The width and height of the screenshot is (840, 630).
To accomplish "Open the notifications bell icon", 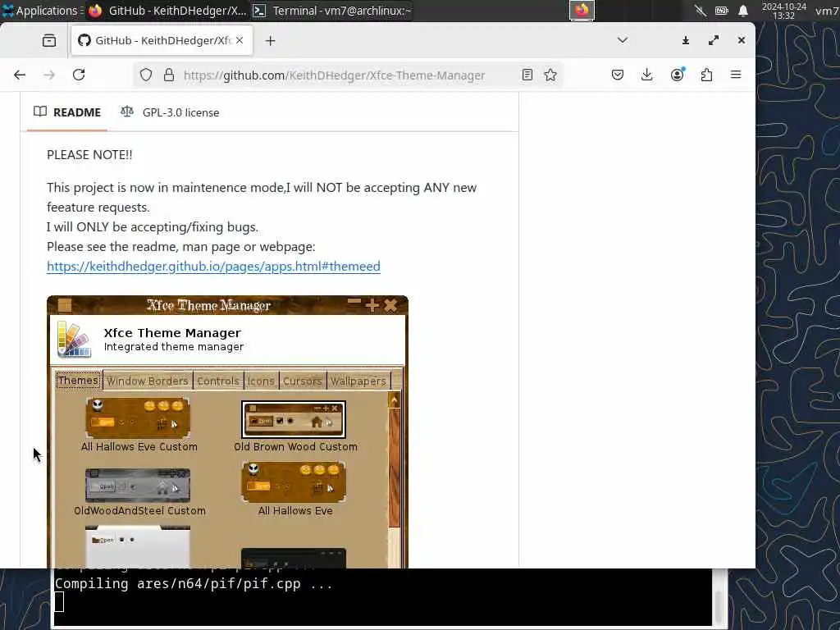I will (x=743, y=10).
